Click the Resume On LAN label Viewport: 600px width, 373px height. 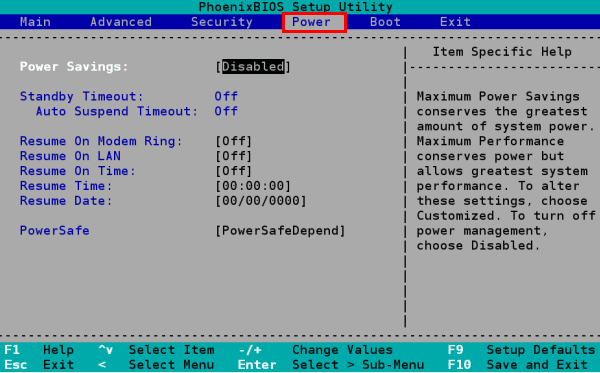point(70,156)
